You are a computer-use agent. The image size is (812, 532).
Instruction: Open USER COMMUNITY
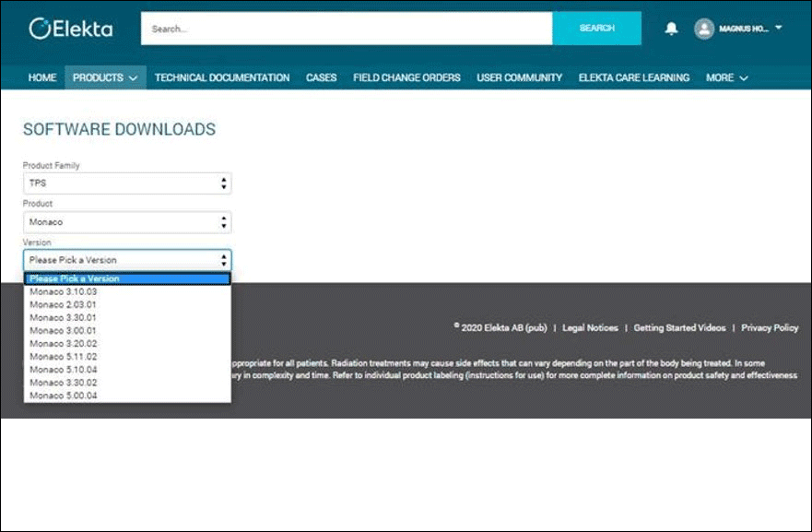[520, 77]
